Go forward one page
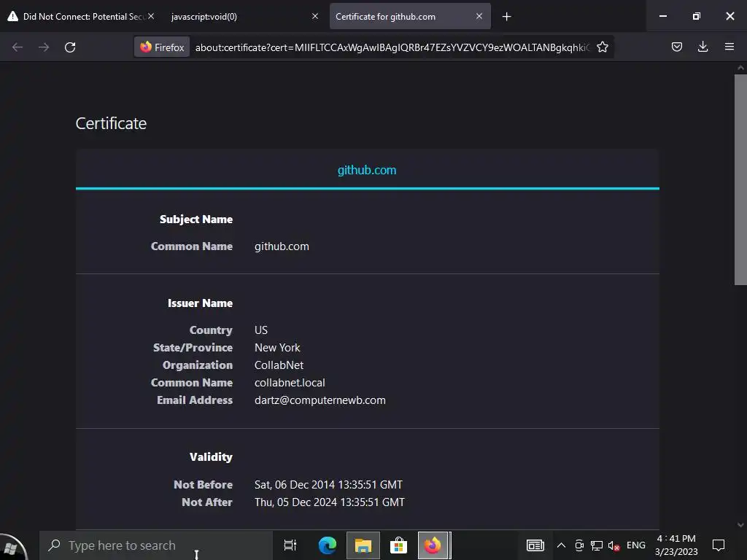 click(44, 47)
